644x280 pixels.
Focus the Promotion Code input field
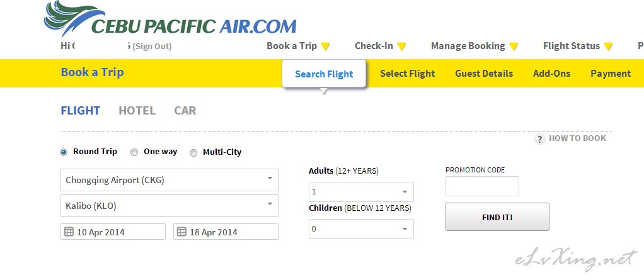point(482,186)
